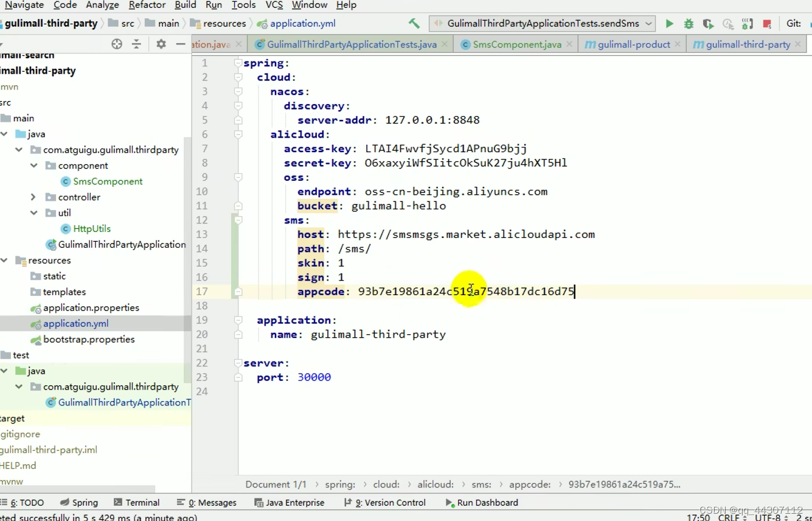812x521 pixels.
Task: Click the navigate back arrow icon
Action: click(x=414, y=23)
